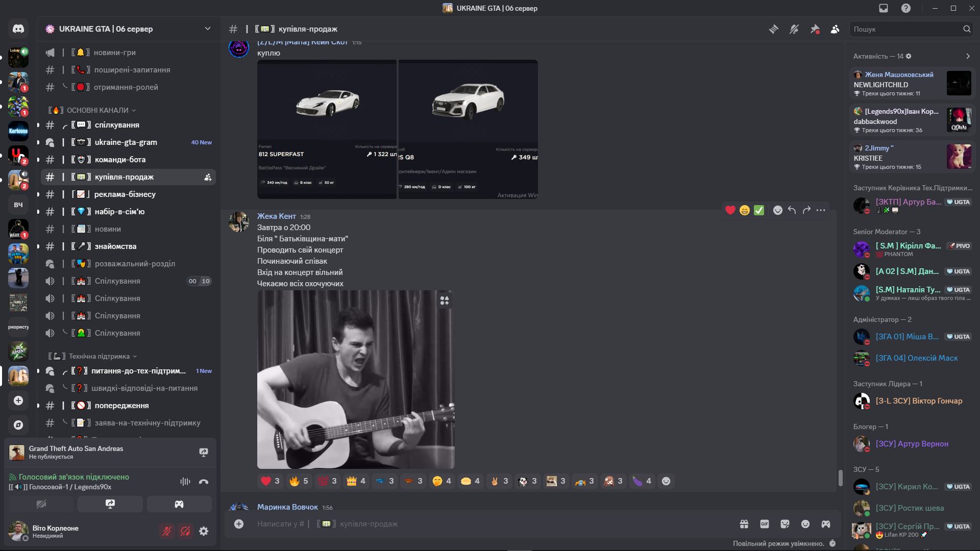Open more options for Жека Кент message
This screenshot has height=551, width=980.
[x=821, y=210]
